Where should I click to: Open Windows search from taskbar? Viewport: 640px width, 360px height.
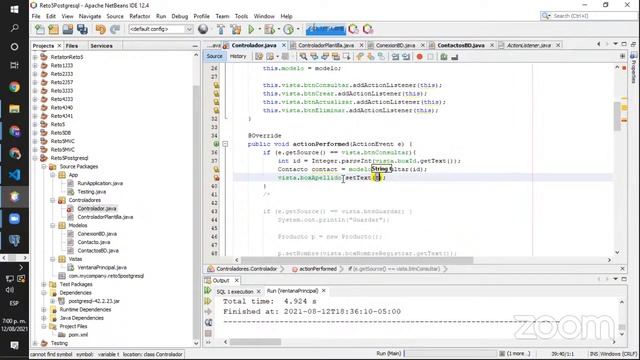tap(14, 28)
